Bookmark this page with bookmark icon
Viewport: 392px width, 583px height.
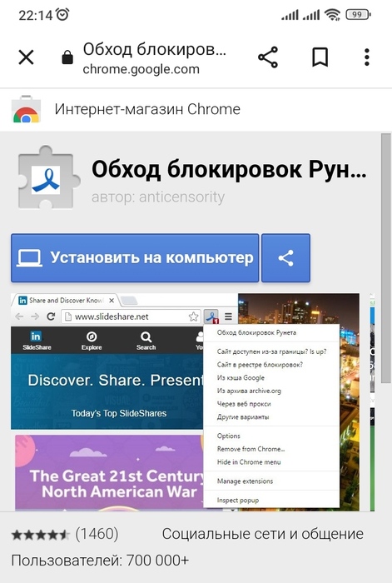point(320,57)
